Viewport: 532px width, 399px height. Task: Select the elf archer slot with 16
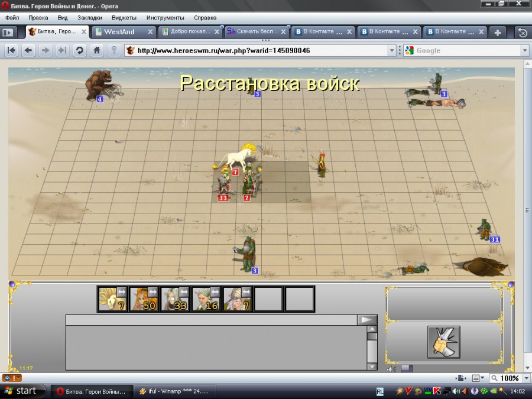(206, 299)
